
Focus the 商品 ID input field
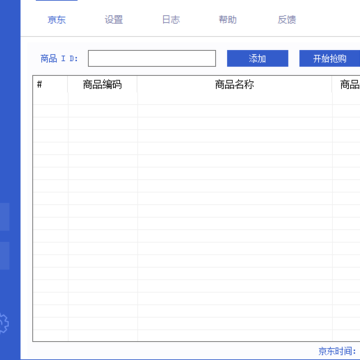point(152,58)
